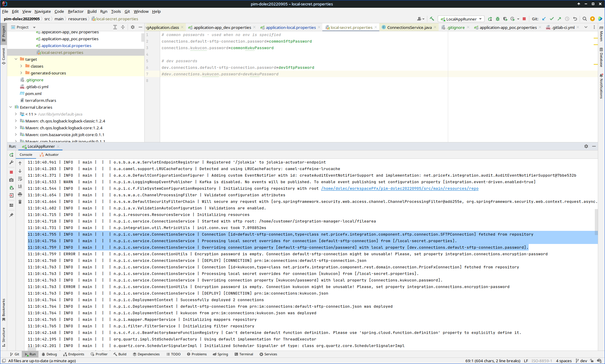This screenshot has height=364, width=605.
Task: Toggle the Maven tool window stripe
Action: click(601, 34)
